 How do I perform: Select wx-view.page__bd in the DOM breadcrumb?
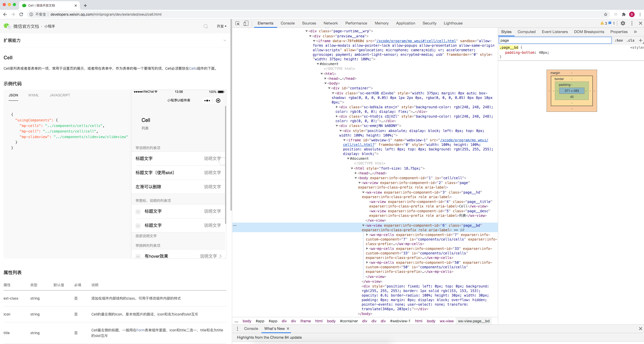(474, 321)
